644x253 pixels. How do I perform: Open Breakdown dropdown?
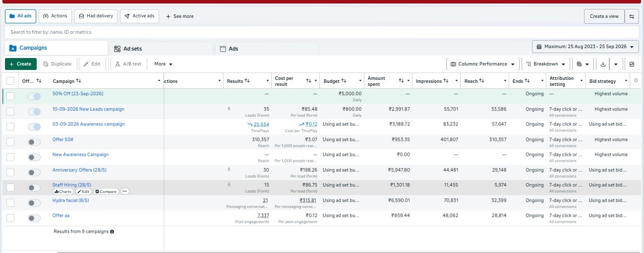click(545, 64)
